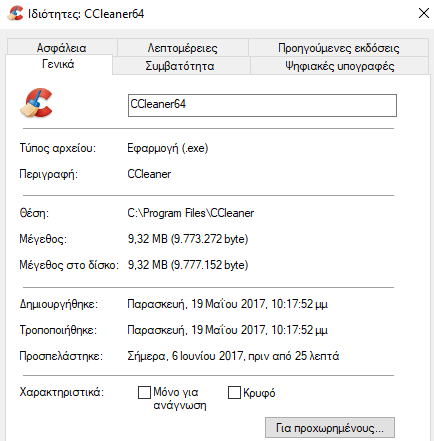Open the Για προχωρημένους... advanced options
The height and width of the screenshot is (441, 434).
330,428
